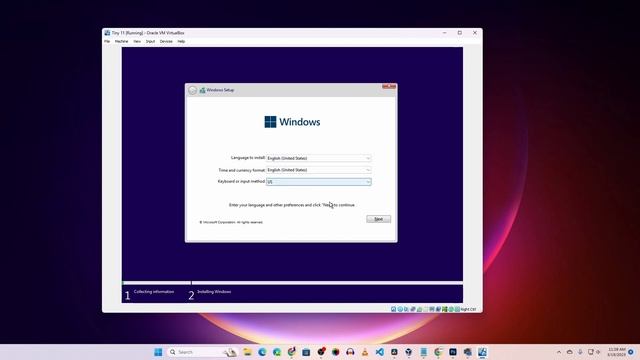The height and width of the screenshot is (360, 640).
Task: Click the VirtualBox window title icon
Action: (x=107, y=33)
